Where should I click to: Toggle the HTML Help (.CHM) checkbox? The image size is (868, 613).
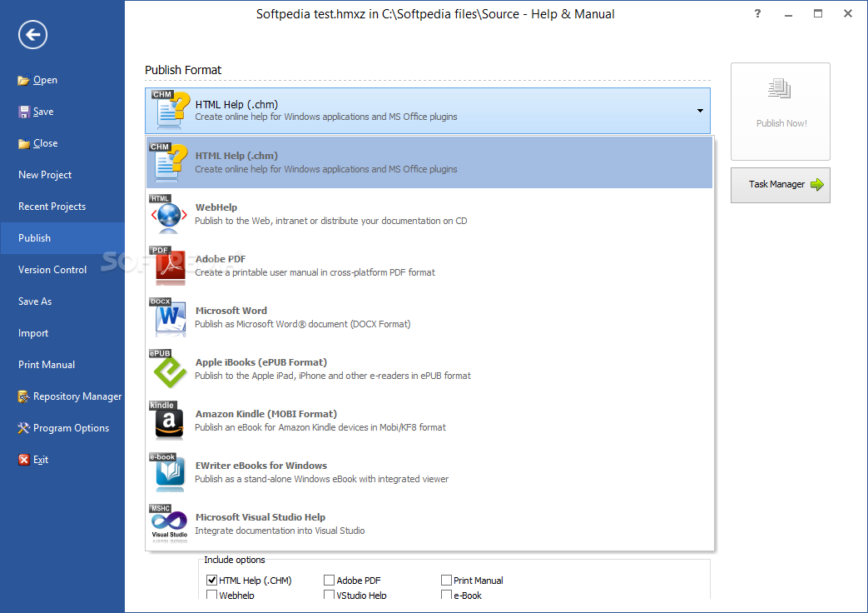click(211, 581)
